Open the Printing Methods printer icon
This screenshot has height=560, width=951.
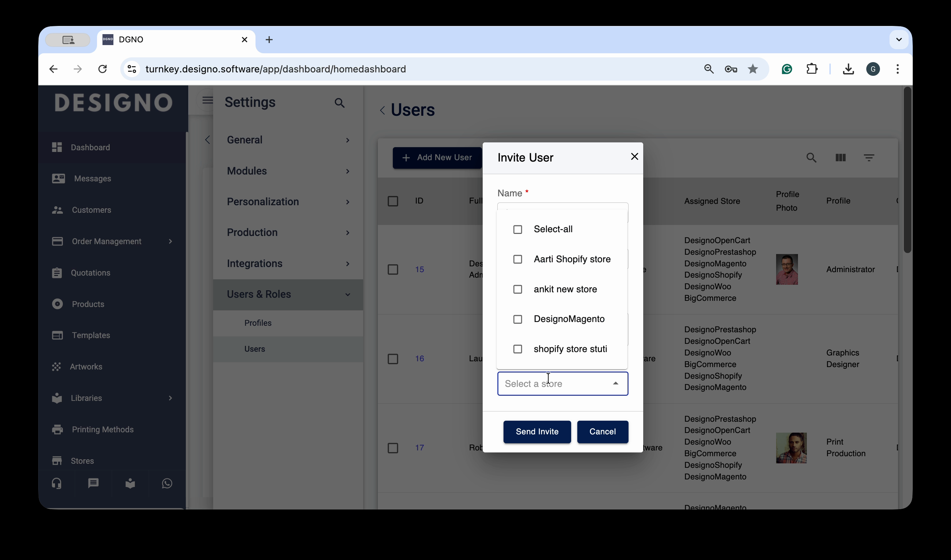point(57,429)
